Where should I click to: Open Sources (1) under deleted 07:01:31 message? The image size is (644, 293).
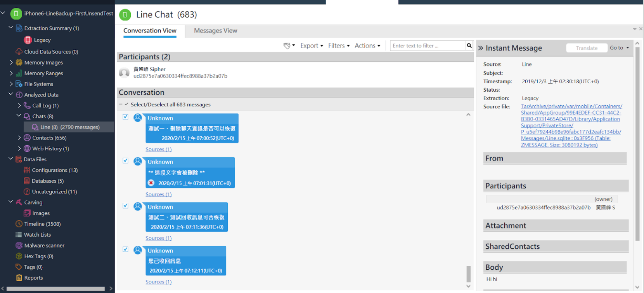tap(158, 194)
